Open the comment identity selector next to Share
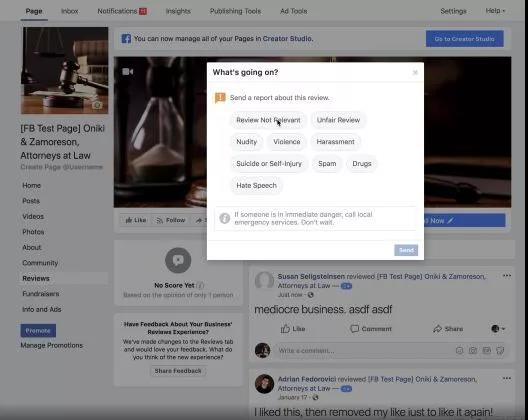 [498, 329]
